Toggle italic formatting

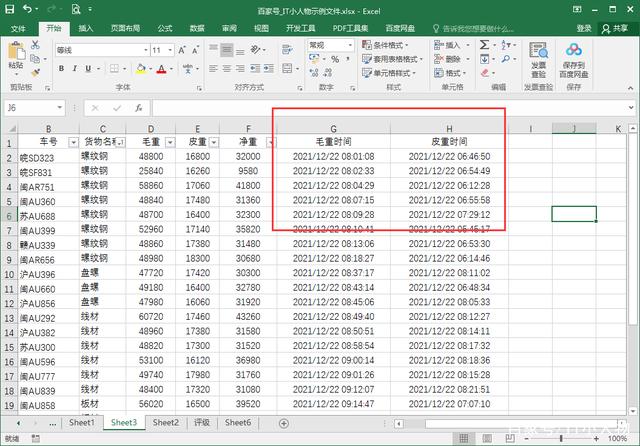click(x=77, y=69)
